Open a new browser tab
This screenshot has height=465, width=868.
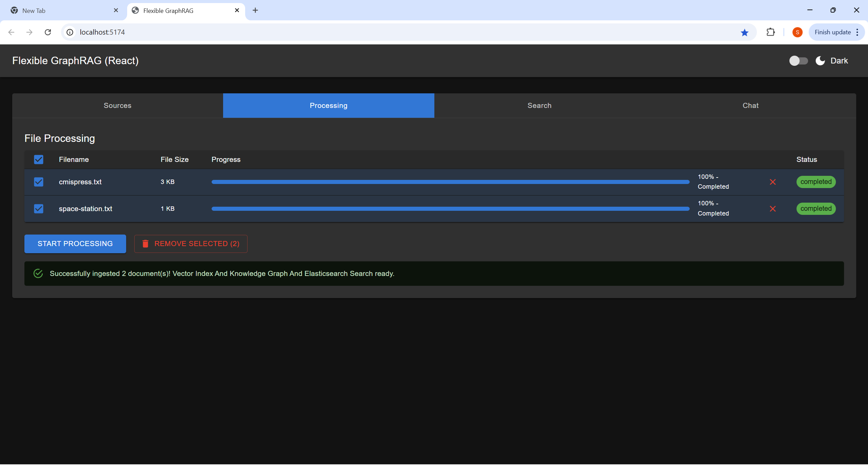click(255, 11)
